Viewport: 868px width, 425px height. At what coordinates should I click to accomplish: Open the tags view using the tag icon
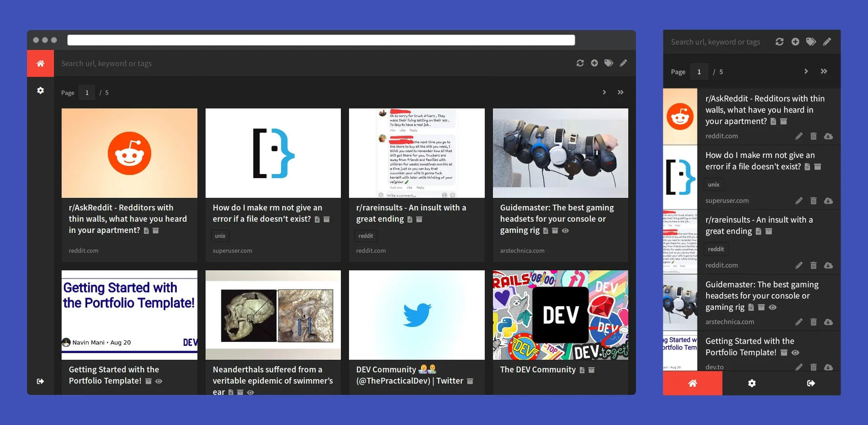tap(609, 63)
